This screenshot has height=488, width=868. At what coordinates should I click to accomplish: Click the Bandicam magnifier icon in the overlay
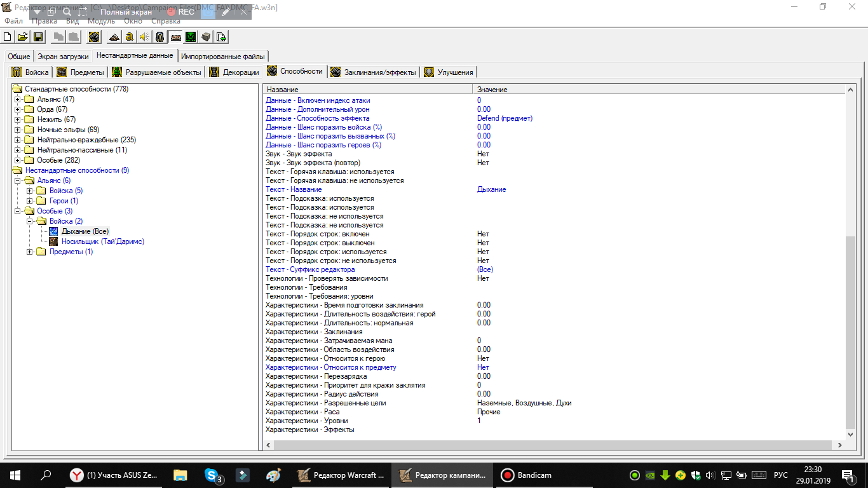[67, 12]
